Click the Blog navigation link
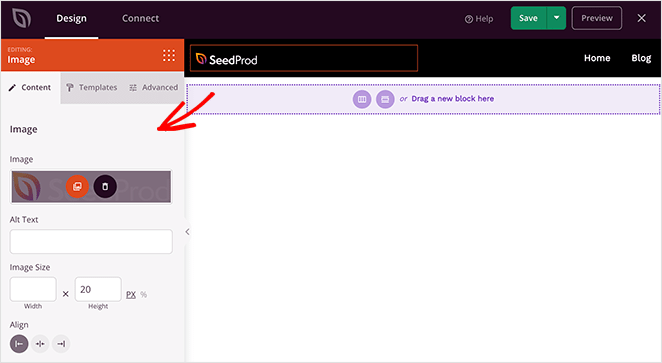Image resolution: width=662 pixels, height=363 pixels. pos(641,58)
